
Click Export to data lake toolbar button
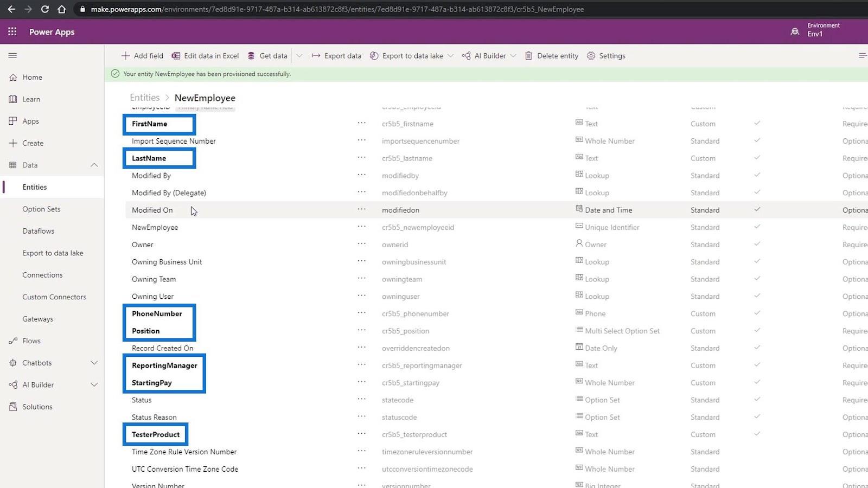(406, 56)
